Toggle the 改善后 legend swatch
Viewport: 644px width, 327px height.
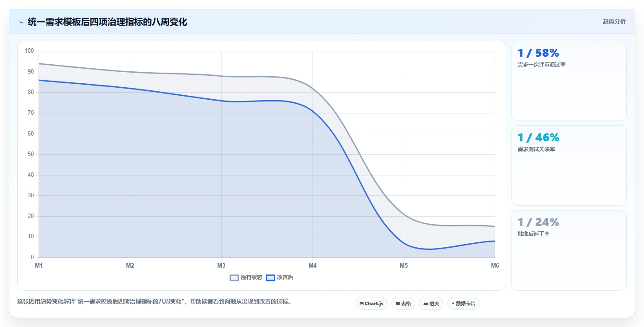pyautogui.click(x=270, y=278)
